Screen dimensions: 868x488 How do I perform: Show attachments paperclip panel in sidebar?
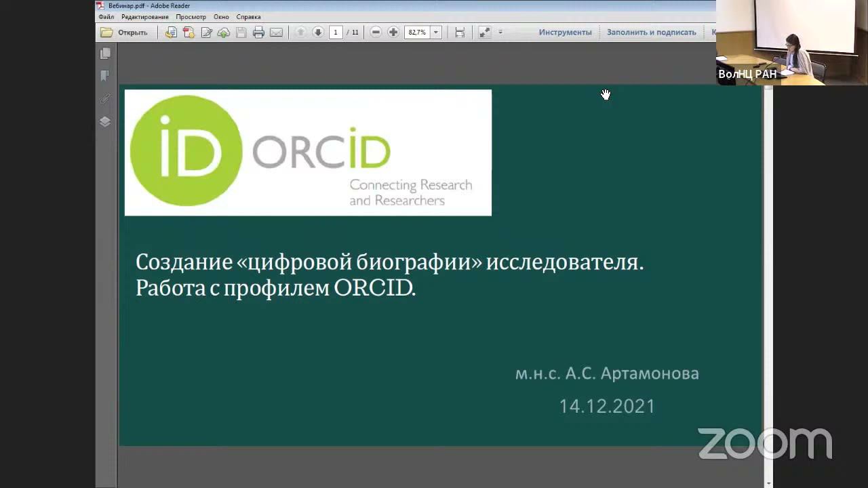105,99
